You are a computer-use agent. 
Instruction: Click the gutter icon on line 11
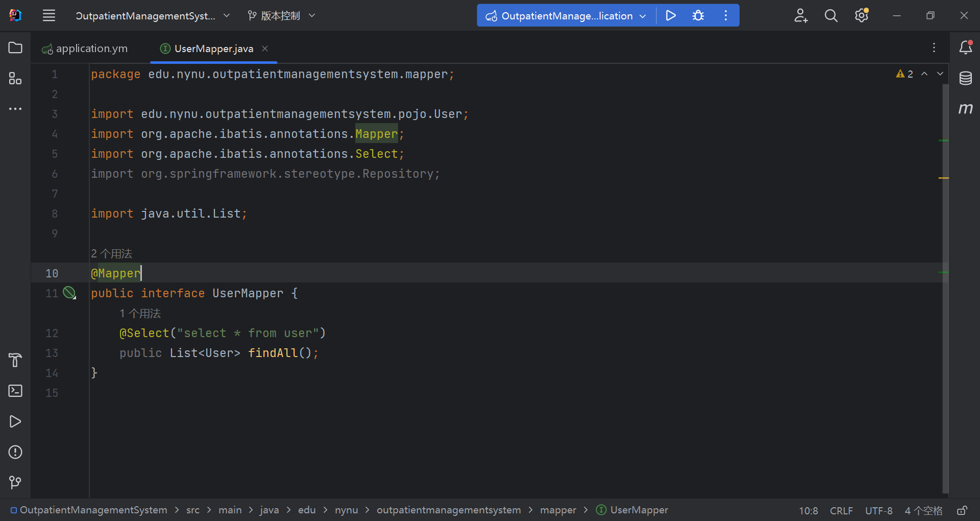click(69, 293)
